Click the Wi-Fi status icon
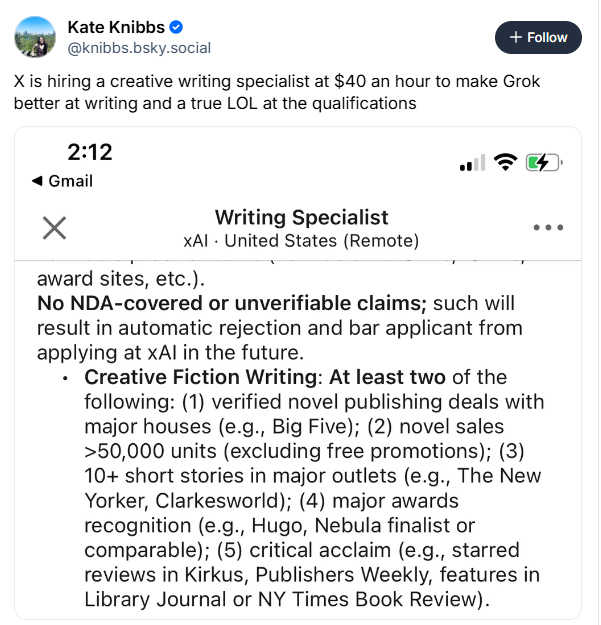 coord(505,162)
